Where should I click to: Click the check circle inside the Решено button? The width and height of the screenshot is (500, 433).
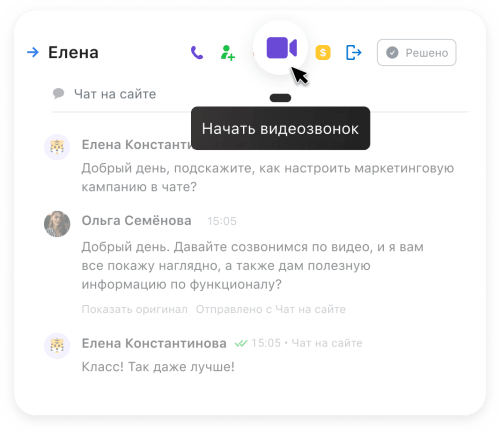392,53
